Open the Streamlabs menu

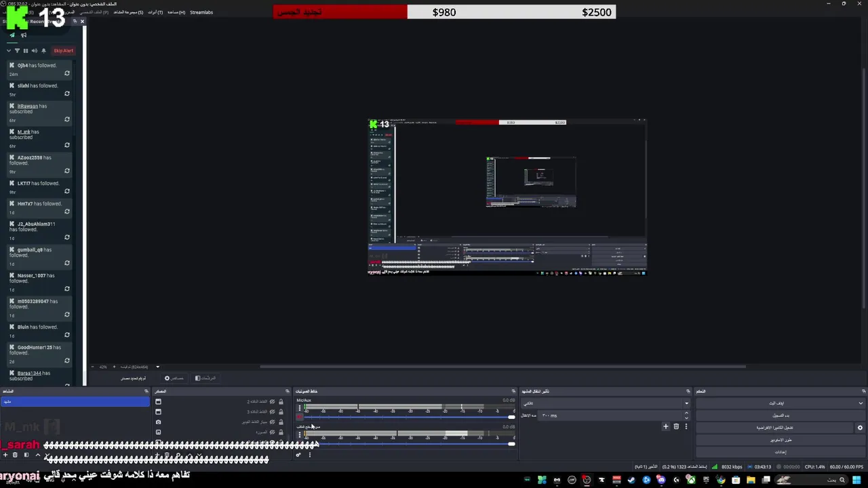201,12
